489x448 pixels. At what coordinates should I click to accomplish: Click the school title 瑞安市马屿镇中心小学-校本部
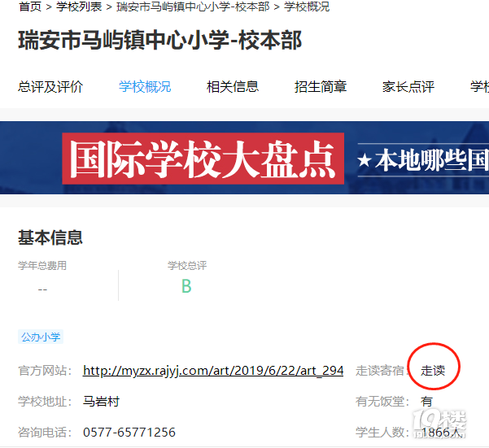160,40
